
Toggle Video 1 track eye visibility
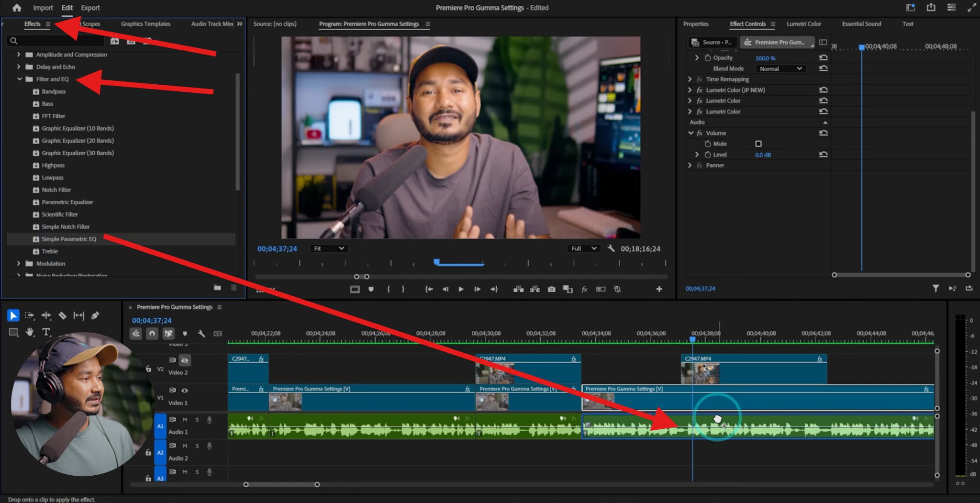185,391
